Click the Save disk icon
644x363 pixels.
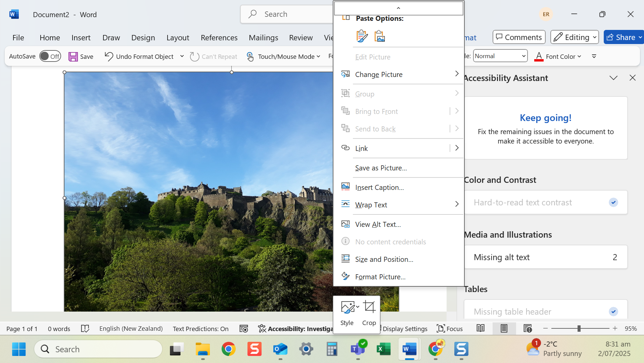point(73,56)
